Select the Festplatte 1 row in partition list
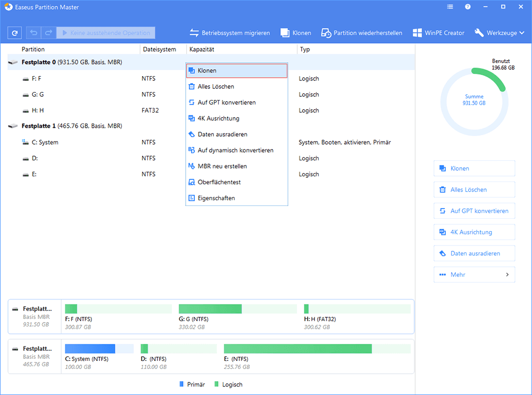 pos(211,126)
